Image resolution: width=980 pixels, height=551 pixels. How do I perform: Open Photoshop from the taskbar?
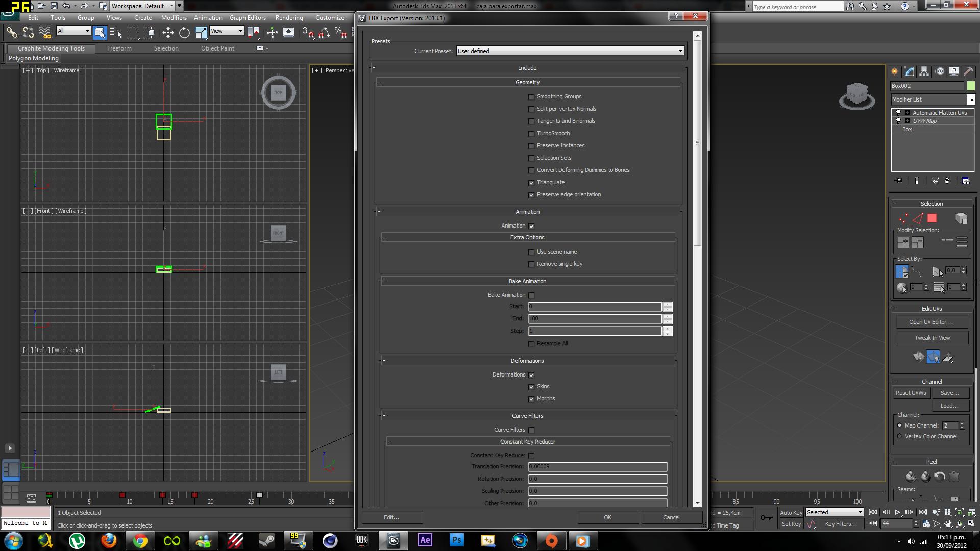[x=456, y=540]
